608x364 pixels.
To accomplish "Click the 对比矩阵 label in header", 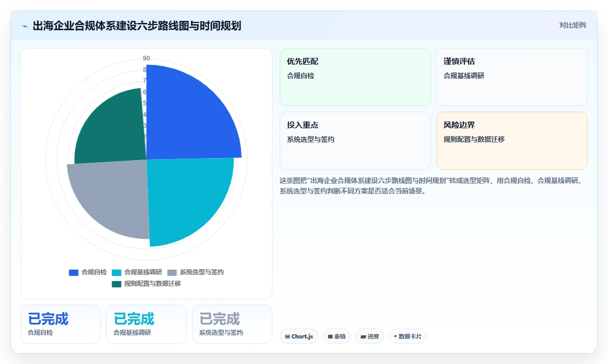I will coord(573,25).
